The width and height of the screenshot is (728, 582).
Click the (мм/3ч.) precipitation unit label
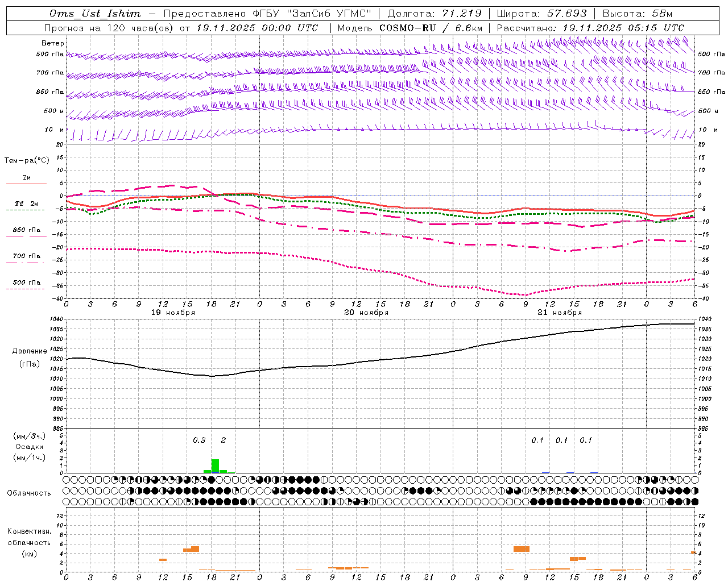click(30, 436)
